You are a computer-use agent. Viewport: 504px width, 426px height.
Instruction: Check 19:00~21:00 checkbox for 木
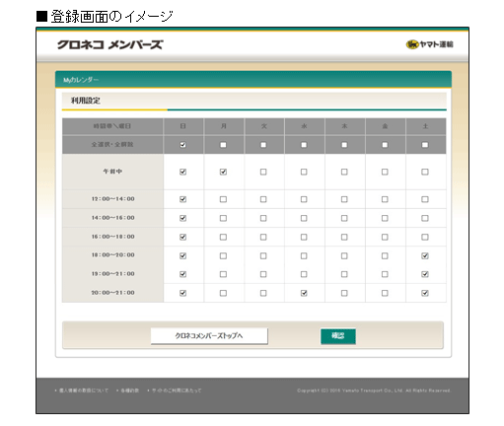[344, 274]
